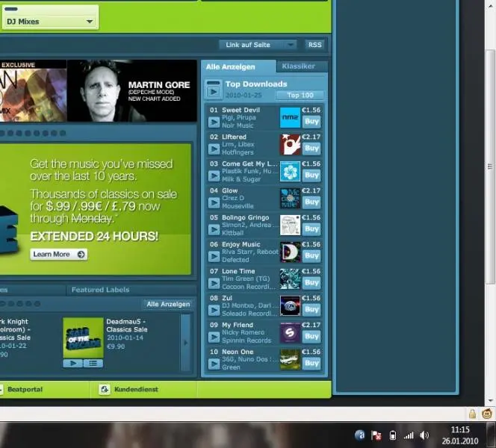Click the Learn More button
The image size is (496, 448).
point(59,255)
